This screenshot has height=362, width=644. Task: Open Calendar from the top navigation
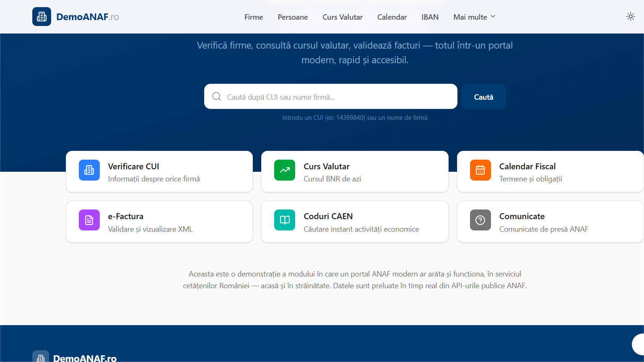coord(392,17)
